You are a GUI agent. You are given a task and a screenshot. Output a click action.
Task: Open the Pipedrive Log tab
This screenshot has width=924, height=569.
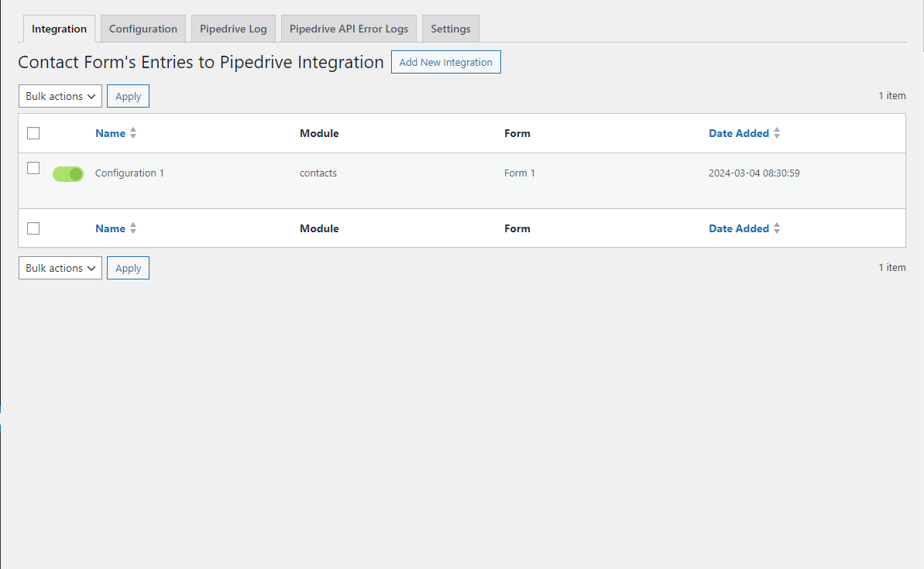point(233,29)
